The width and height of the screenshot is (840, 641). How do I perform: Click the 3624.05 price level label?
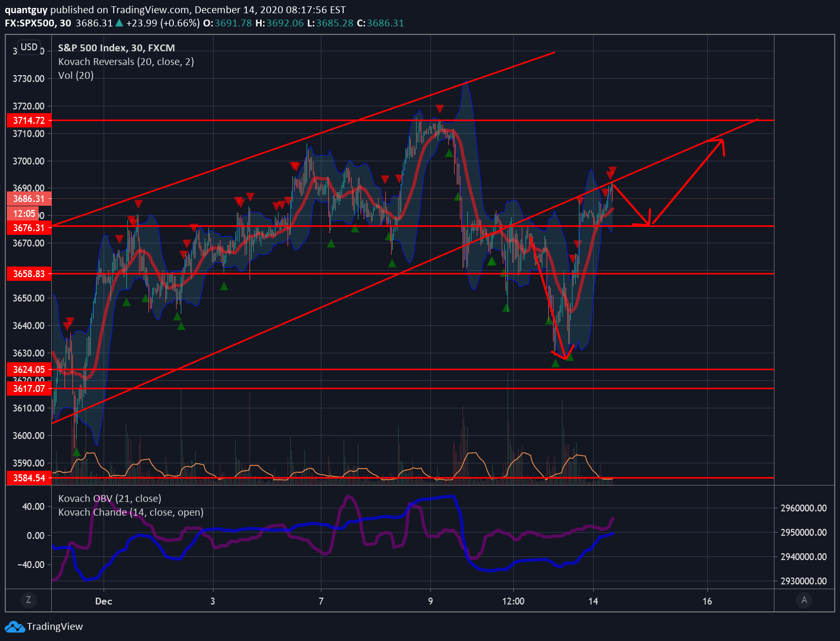[x=29, y=370]
